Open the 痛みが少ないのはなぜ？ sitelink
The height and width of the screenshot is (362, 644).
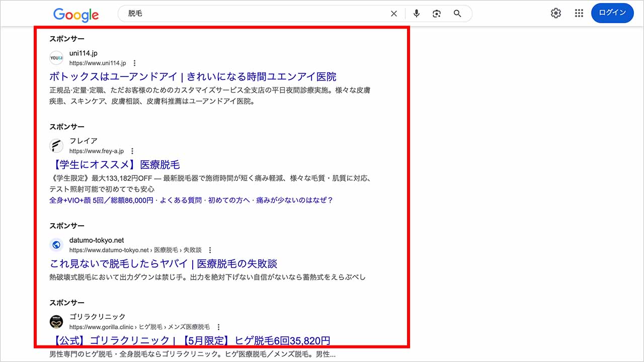(294, 200)
